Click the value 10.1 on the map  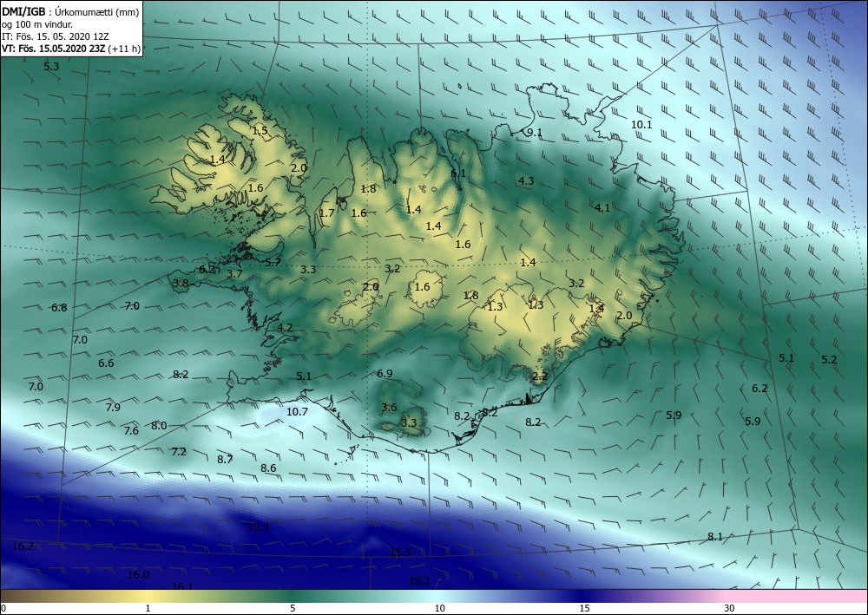[x=641, y=124]
